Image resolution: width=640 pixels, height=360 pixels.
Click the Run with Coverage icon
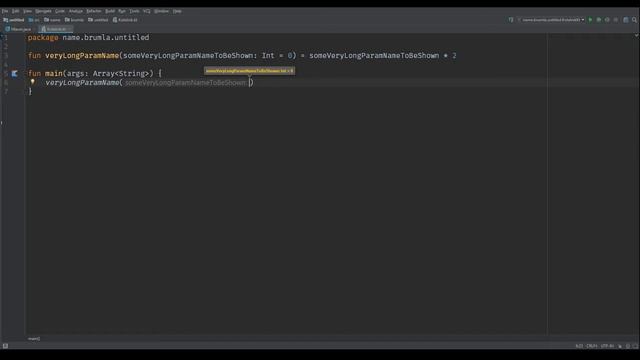click(607, 20)
